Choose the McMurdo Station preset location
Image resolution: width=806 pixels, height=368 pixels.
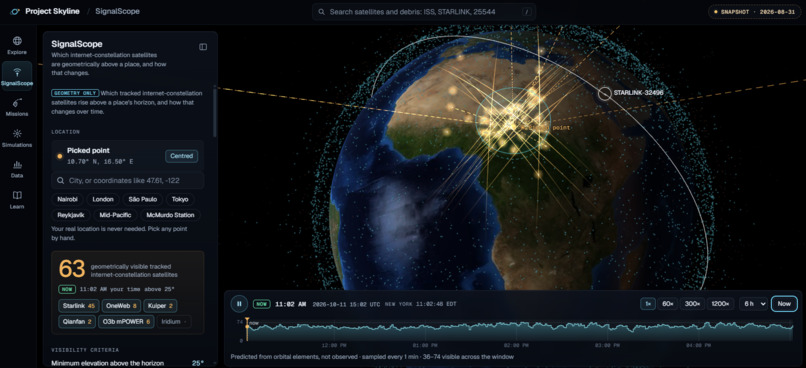point(170,215)
